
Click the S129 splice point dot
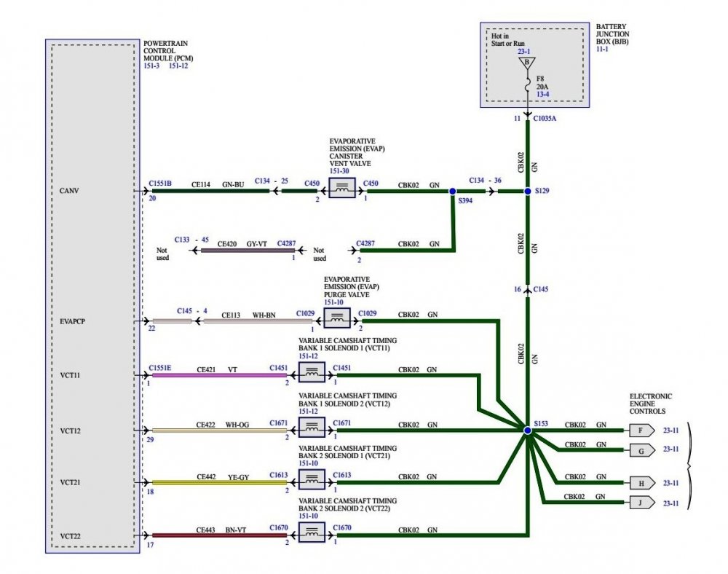pos(527,191)
